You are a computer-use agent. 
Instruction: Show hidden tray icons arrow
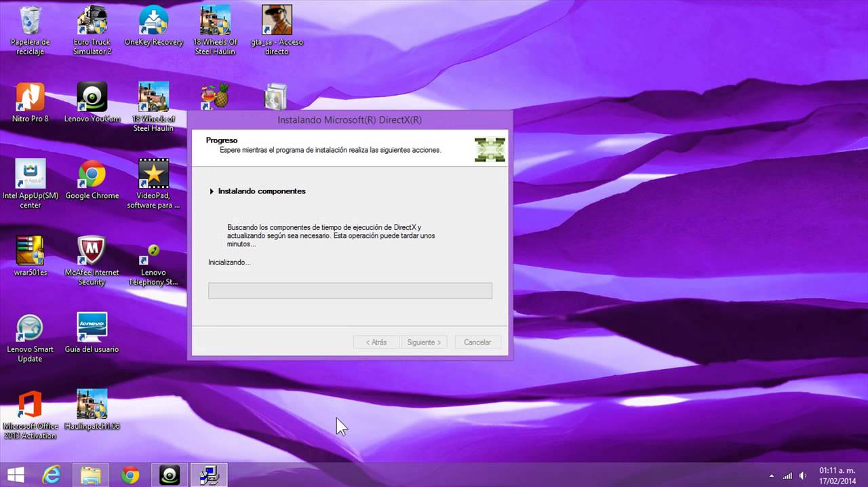coord(772,475)
